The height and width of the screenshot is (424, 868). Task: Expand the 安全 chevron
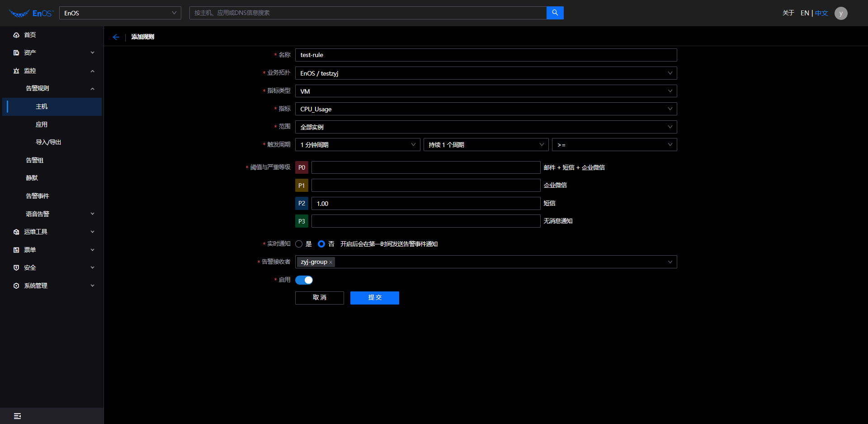click(x=92, y=267)
